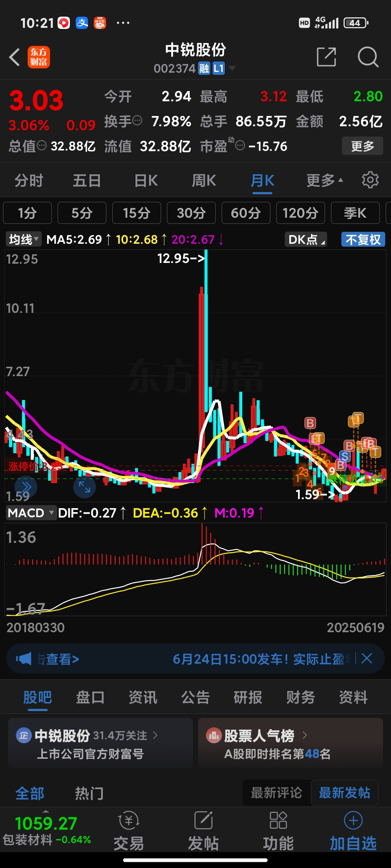Screen dimensions: 391x868
Task: Tap the fullscreen chart arrows icon
Action: (x=84, y=487)
